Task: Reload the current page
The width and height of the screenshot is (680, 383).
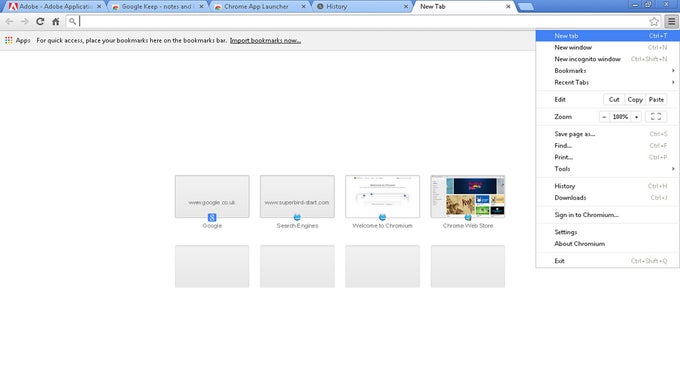Action: click(x=40, y=21)
